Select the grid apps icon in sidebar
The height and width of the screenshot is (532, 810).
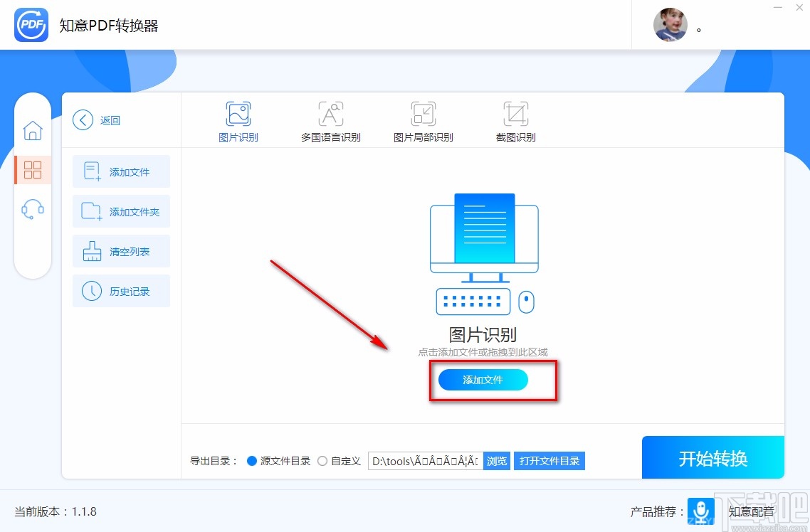pos(32,170)
